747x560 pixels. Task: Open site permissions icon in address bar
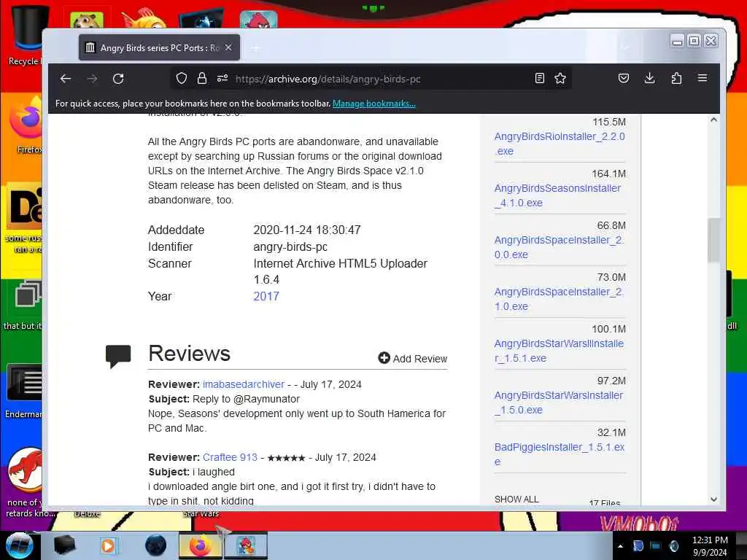point(222,78)
